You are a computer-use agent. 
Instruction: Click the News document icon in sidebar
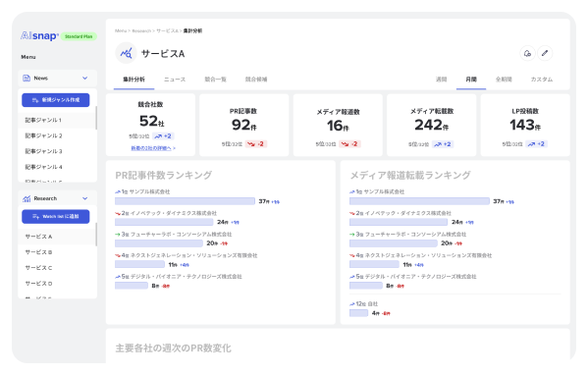click(27, 78)
